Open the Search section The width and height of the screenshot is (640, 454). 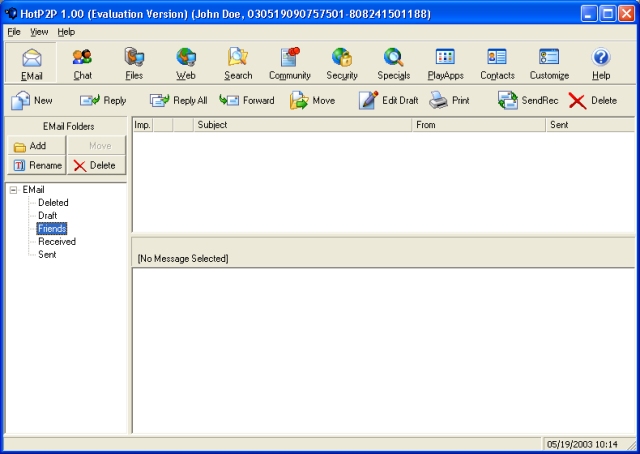[x=238, y=63]
